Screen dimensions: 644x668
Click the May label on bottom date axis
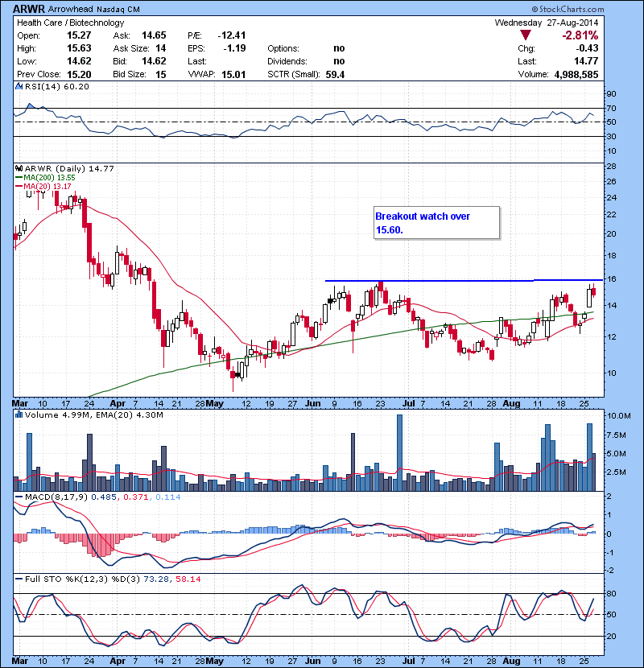tap(215, 661)
